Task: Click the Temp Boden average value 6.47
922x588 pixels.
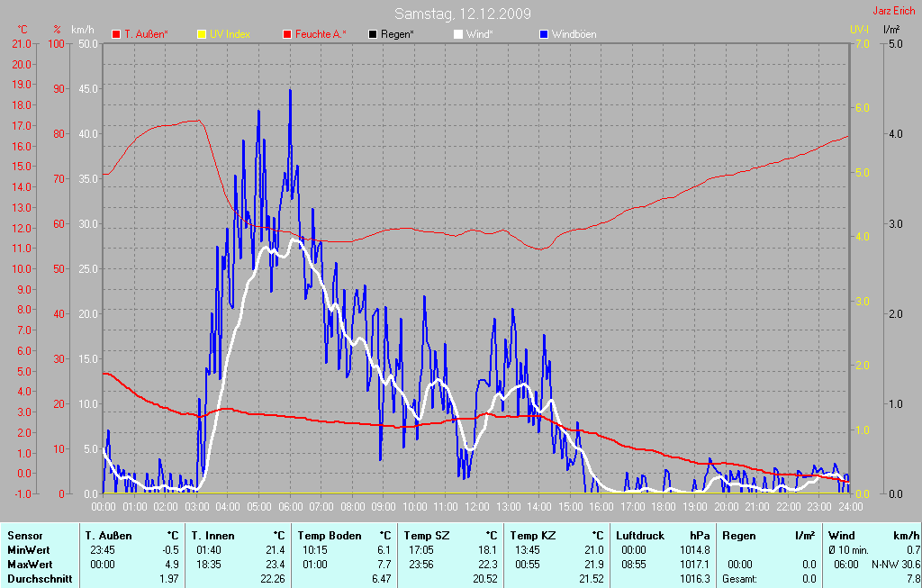Action: click(x=381, y=579)
